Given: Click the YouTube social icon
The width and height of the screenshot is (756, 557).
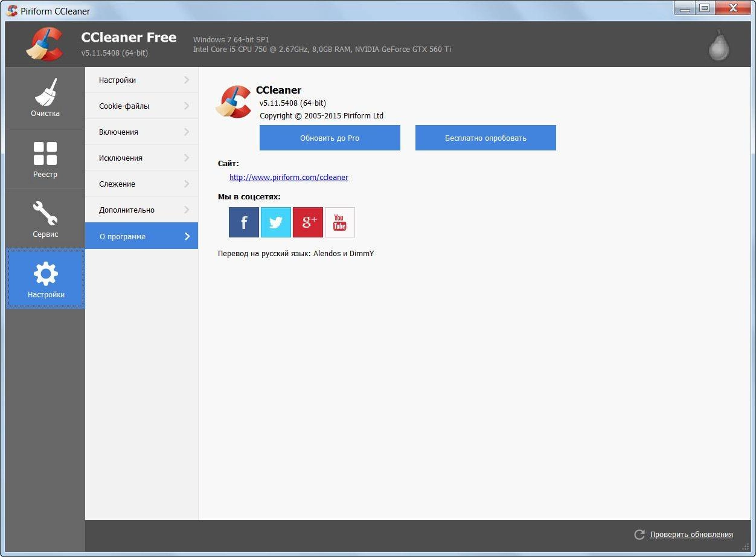Looking at the screenshot, I should coord(340,222).
